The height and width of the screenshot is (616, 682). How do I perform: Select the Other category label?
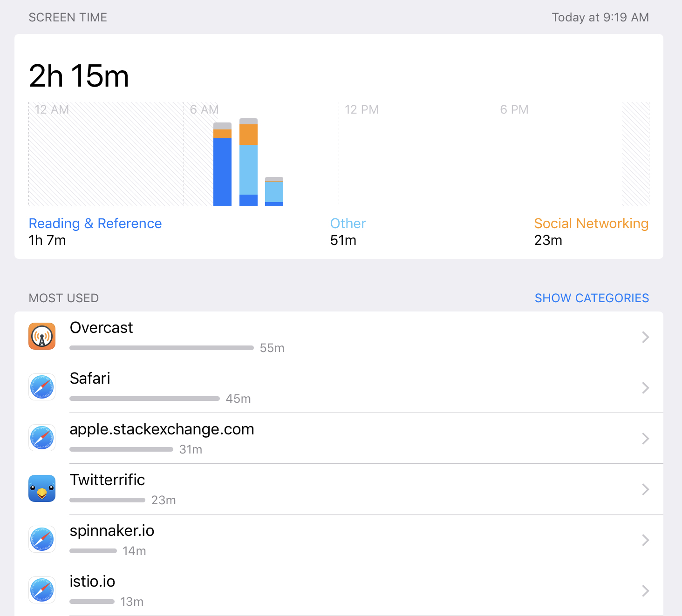click(348, 223)
